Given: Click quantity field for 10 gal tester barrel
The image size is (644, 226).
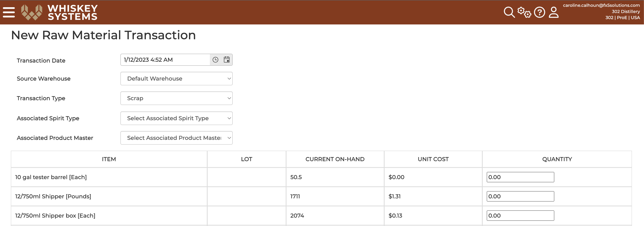Looking at the screenshot, I should pos(520,177).
